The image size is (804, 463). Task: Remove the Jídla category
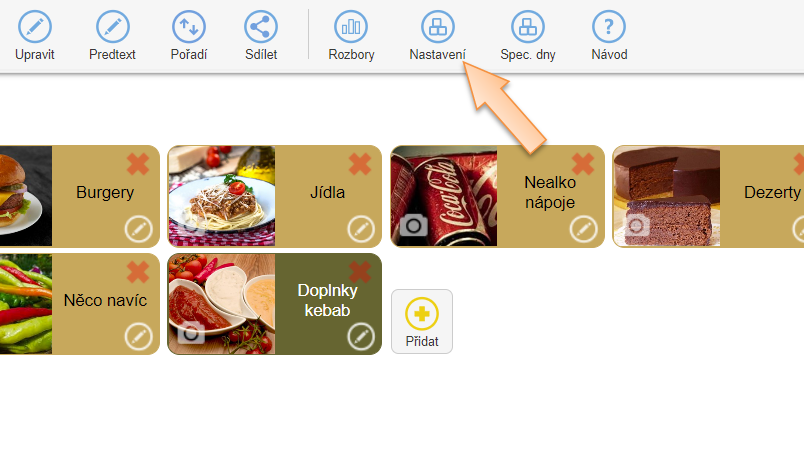pos(360,164)
